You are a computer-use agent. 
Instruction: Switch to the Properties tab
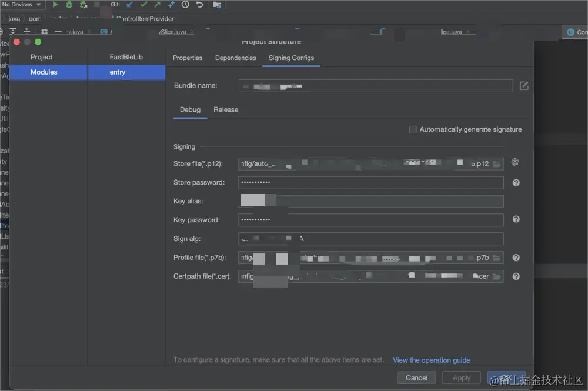[x=188, y=58]
